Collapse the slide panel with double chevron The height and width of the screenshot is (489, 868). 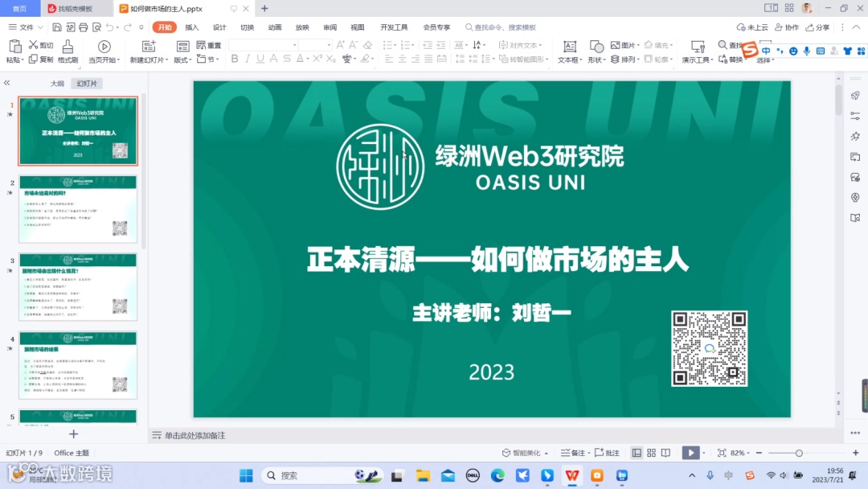[x=6, y=83]
